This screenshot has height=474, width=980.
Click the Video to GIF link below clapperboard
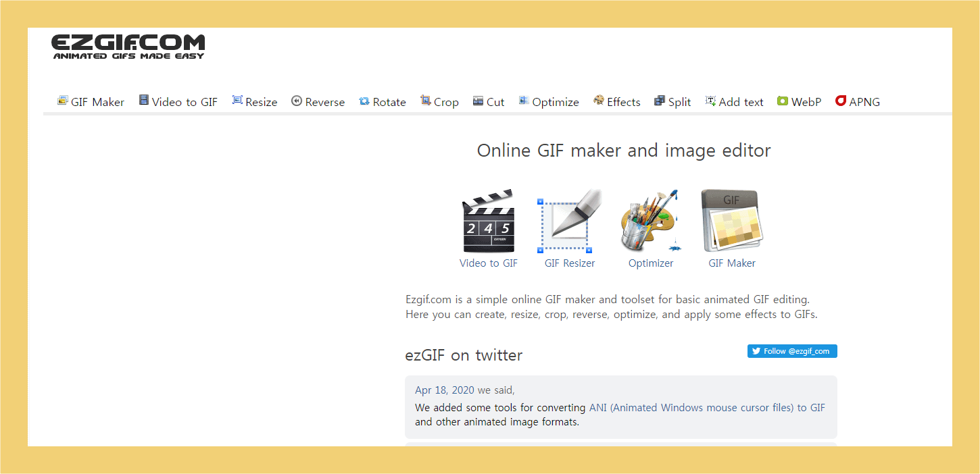[489, 263]
